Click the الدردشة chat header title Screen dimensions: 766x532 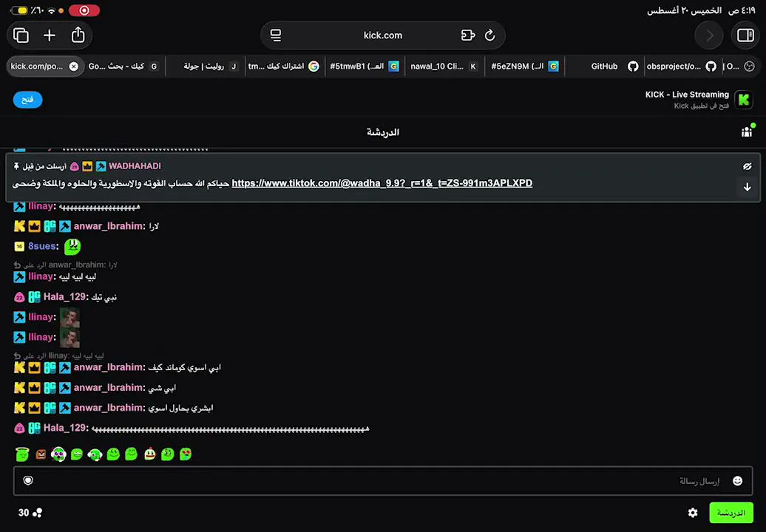click(x=383, y=132)
